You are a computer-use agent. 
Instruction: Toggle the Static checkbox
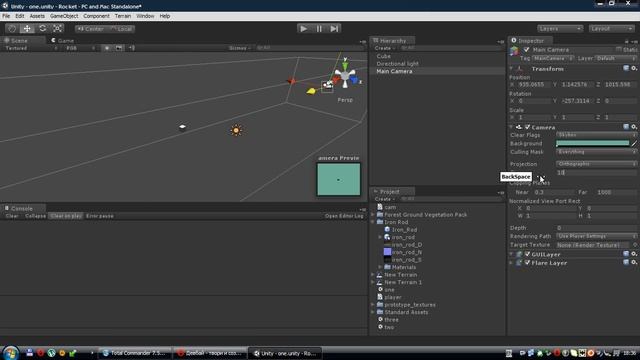tap(619, 49)
